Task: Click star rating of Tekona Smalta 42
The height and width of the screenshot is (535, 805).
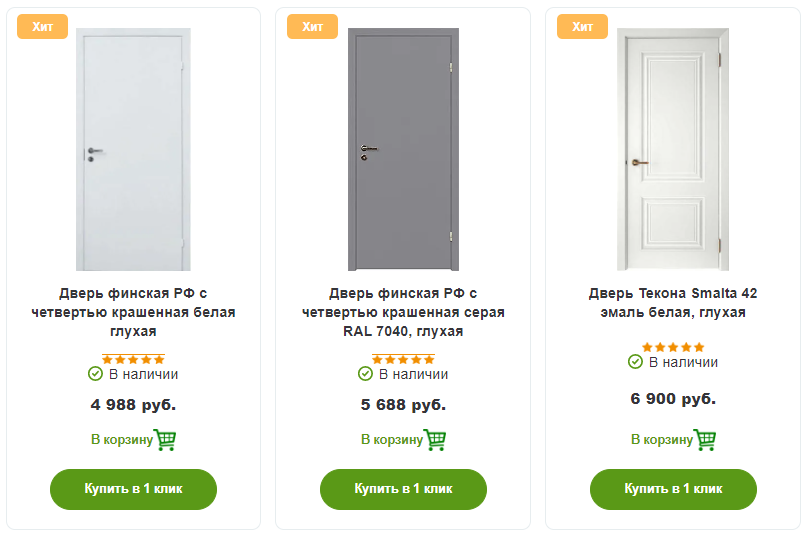Action: (x=673, y=347)
